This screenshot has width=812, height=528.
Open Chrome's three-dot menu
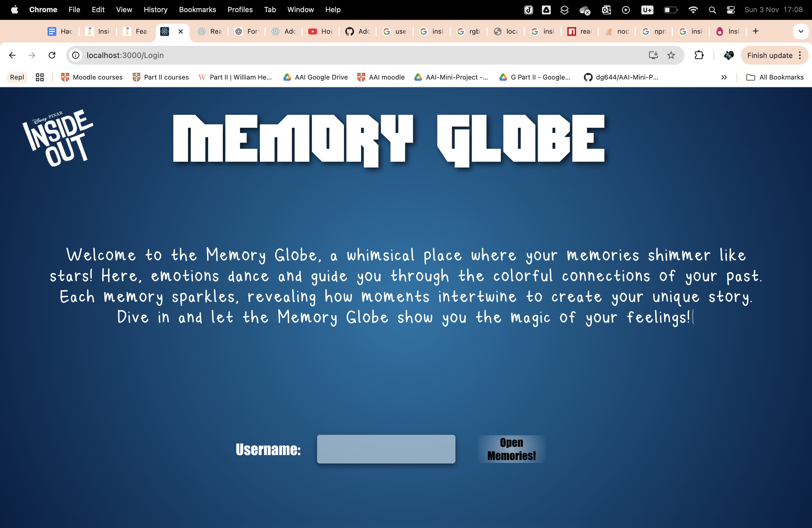click(800, 55)
